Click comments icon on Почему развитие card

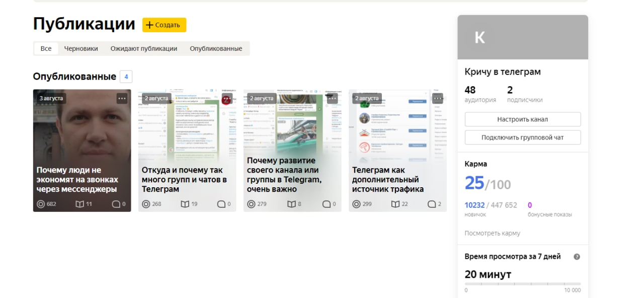tap(326, 204)
